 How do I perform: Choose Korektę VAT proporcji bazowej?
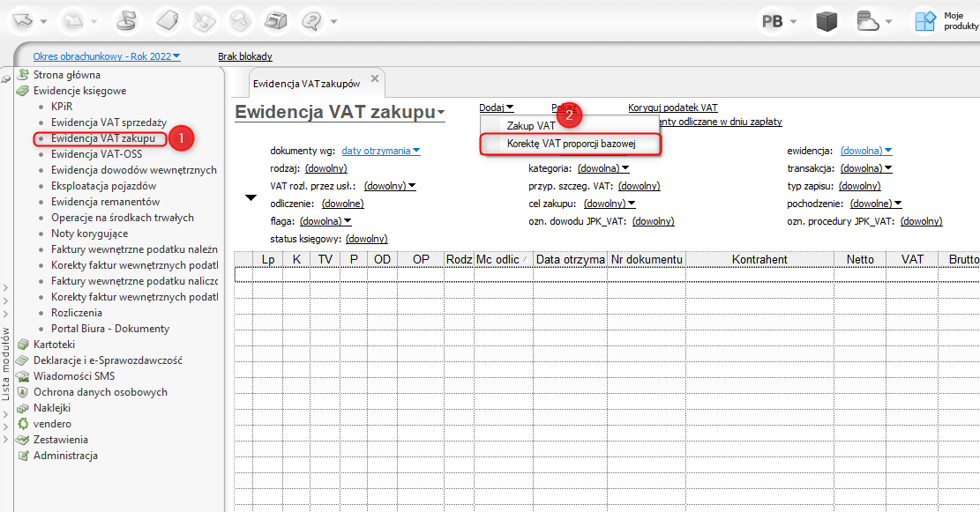[x=571, y=144]
